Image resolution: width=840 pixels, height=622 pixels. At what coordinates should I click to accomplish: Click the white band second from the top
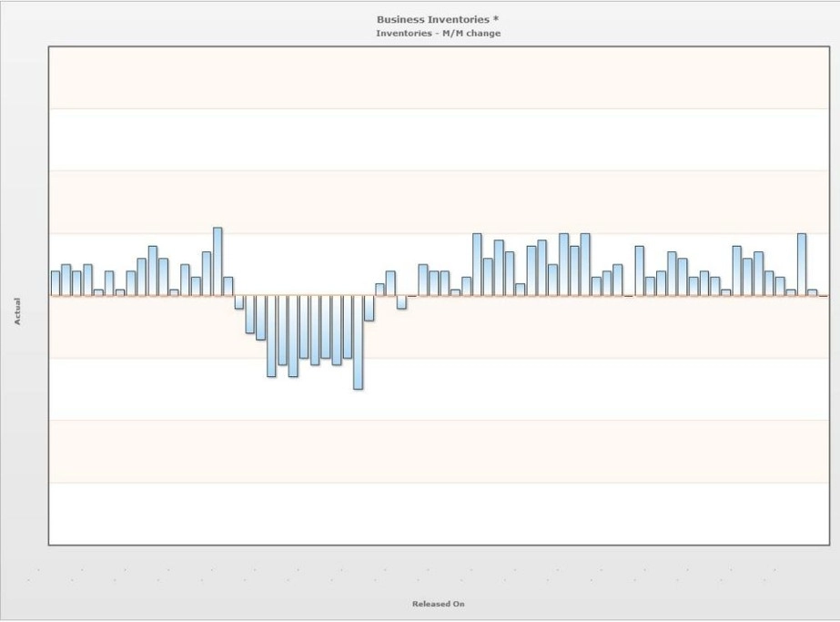tap(439, 140)
